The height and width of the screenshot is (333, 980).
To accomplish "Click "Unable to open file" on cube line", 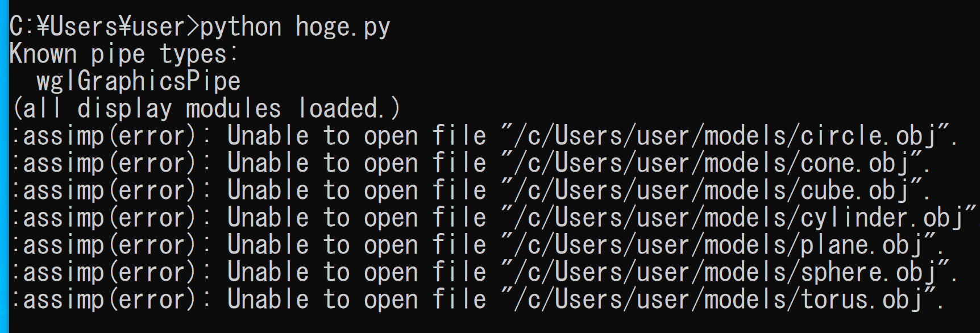I will 357,191.
